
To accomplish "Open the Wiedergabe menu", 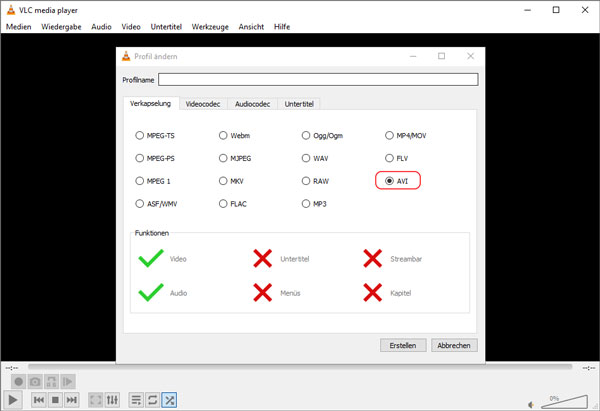I will point(61,27).
